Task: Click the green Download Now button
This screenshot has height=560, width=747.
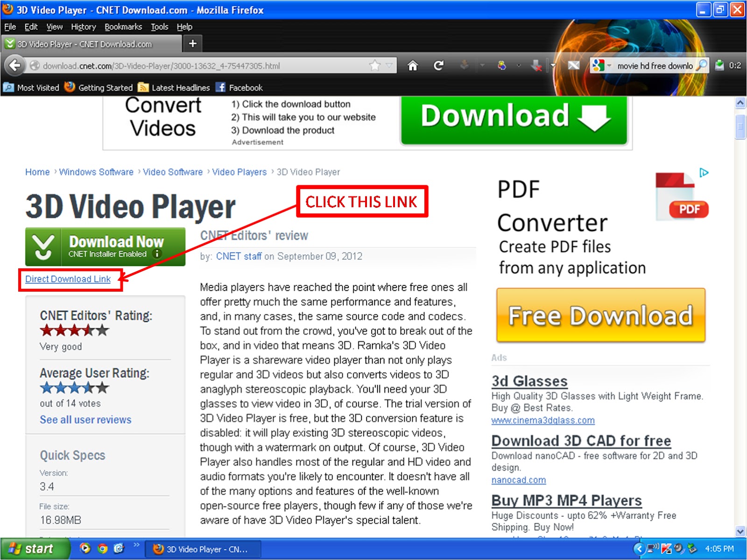Action: [x=105, y=246]
